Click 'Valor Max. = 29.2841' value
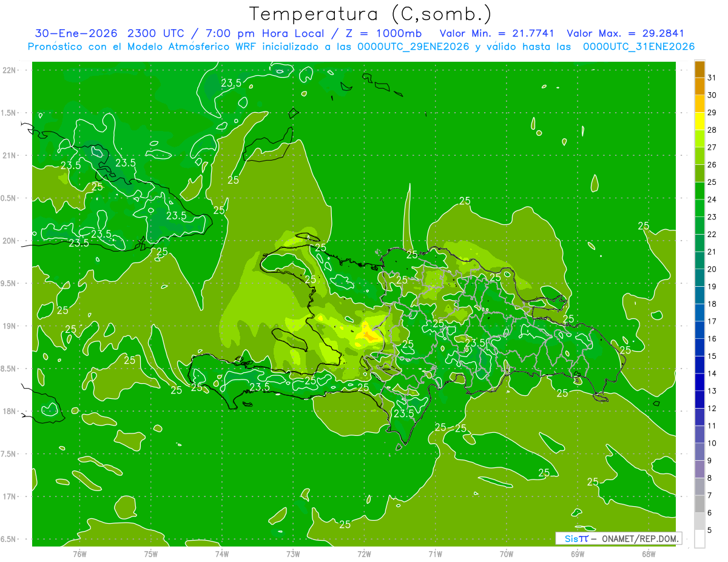This screenshot has height=562, width=728. 625,33
